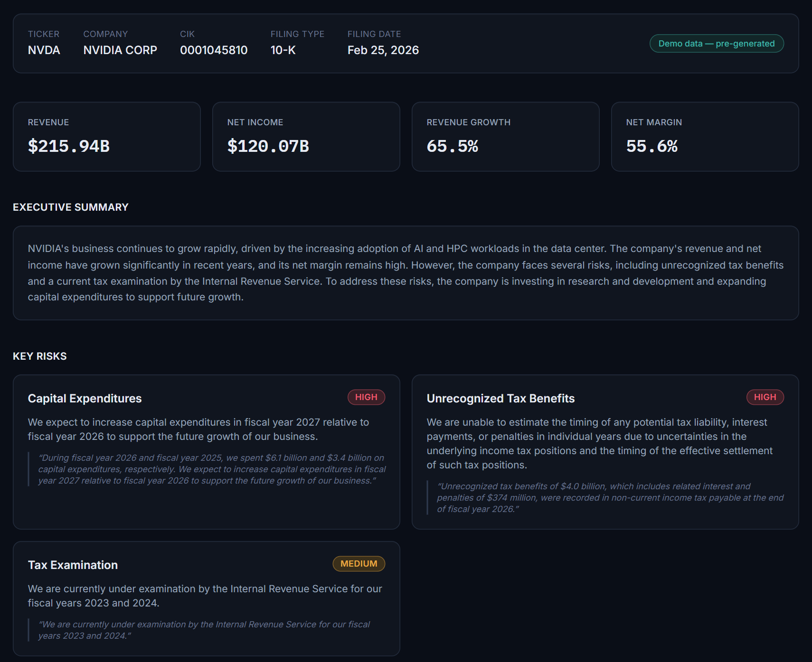Select the NVDA ticker value

click(x=44, y=50)
